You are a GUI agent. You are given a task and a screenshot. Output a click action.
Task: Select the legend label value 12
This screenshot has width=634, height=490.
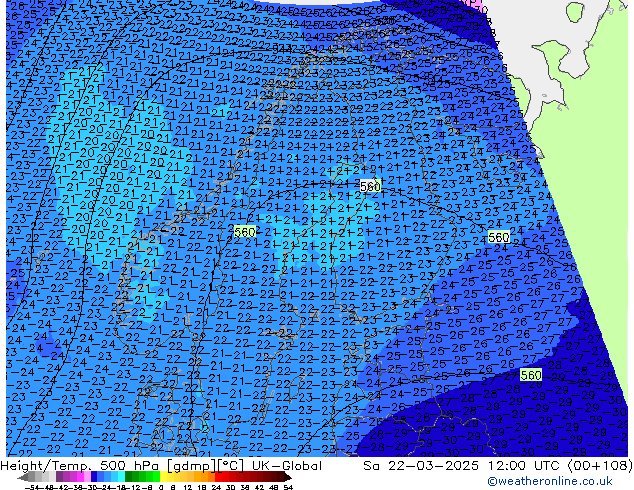pos(188,487)
